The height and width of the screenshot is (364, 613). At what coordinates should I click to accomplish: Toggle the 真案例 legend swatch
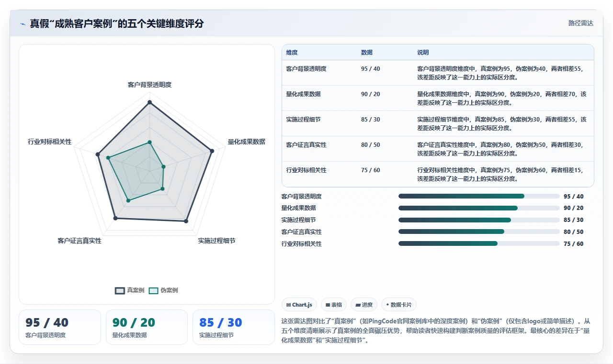[x=120, y=290]
